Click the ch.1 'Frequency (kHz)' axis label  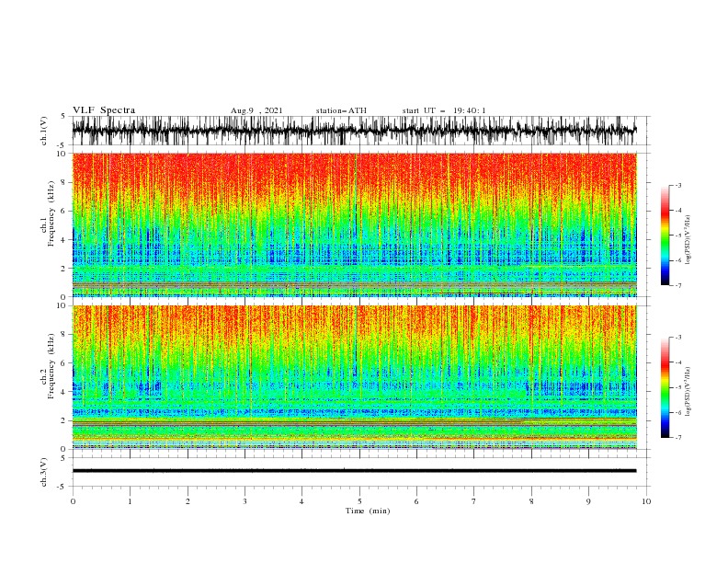click(51, 214)
